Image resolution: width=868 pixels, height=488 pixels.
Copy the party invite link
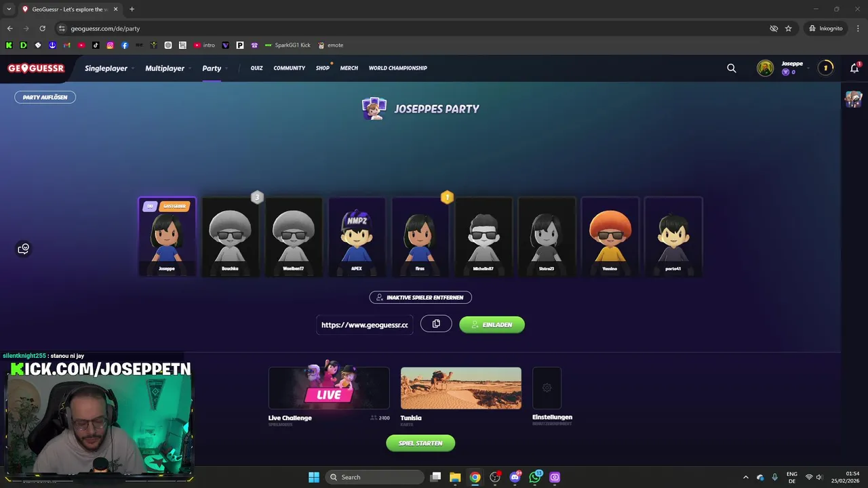(x=436, y=324)
